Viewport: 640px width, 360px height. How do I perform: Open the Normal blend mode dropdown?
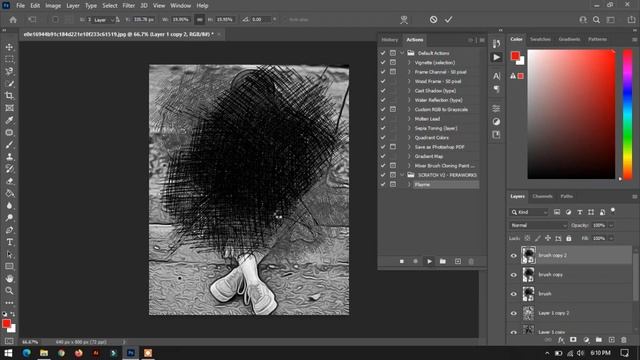538,225
